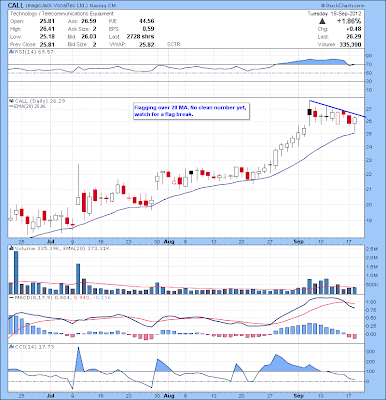Click the legend marker before the CCI(14) label

(x=11, y=347)
